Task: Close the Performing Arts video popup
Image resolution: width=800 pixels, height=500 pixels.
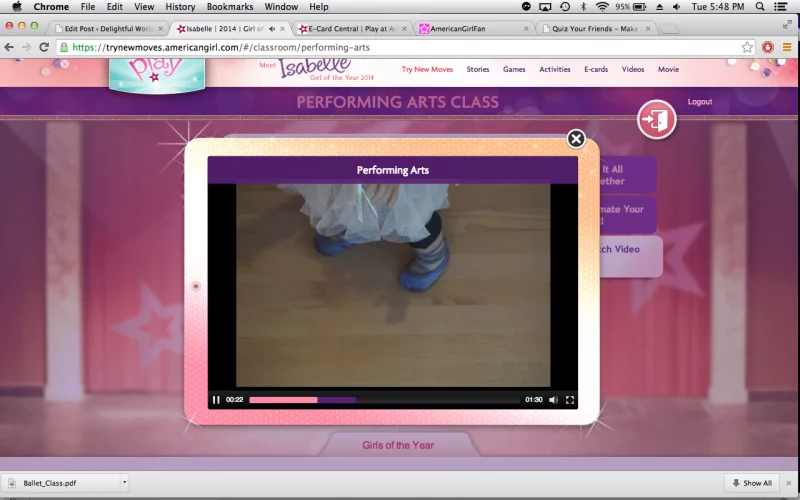Action: click(576, 139)
